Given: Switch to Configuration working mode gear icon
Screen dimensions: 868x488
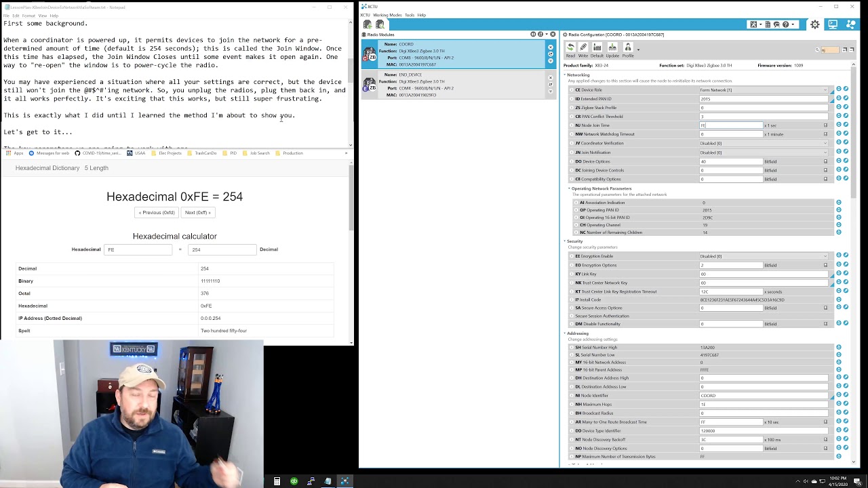Looking at the screenshot, I should [x=815, y=24].
